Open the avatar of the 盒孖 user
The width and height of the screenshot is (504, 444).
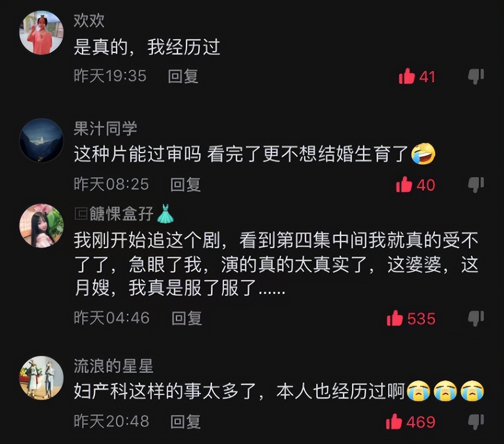[42, 225]
